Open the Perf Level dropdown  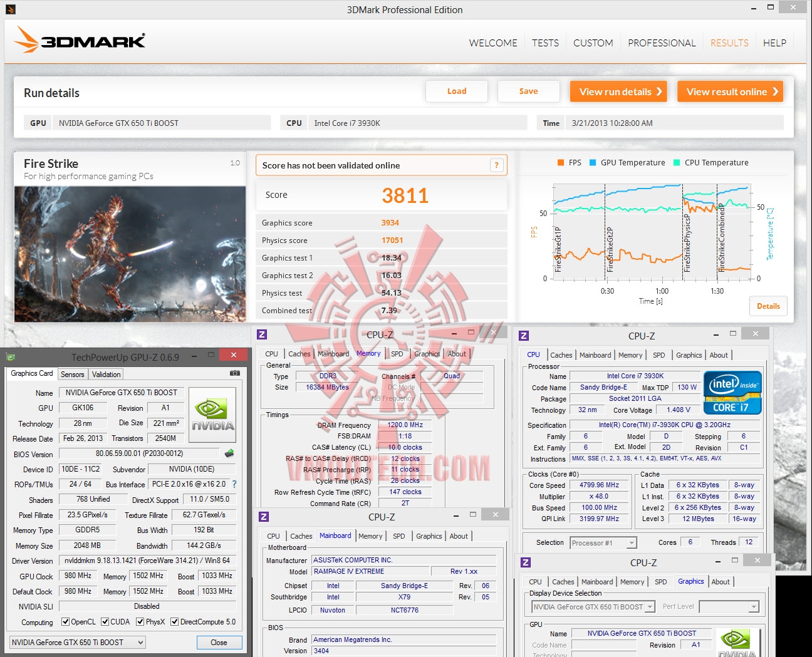pos(729,607)
